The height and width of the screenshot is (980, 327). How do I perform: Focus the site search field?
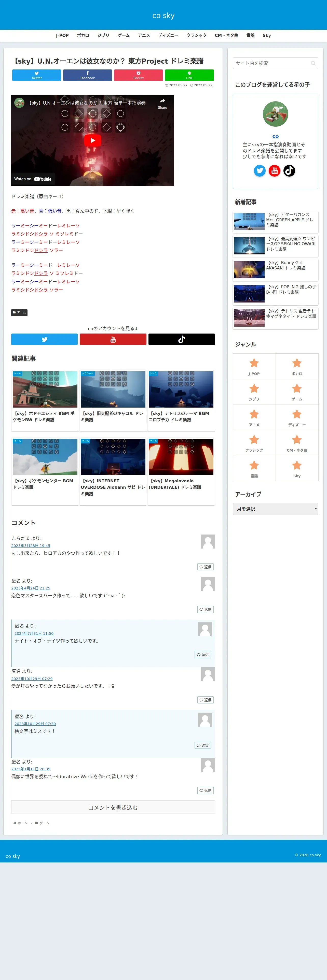(275, 63)
